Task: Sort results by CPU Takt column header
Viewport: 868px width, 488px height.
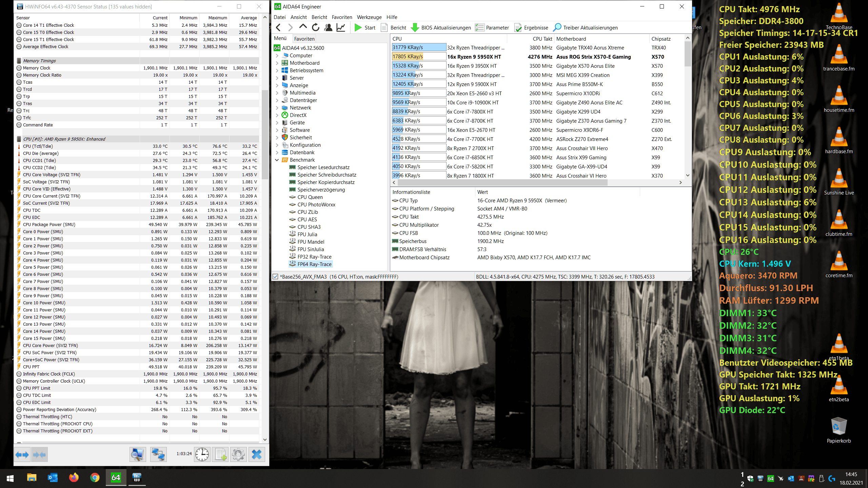Action: tap(531, 39)
